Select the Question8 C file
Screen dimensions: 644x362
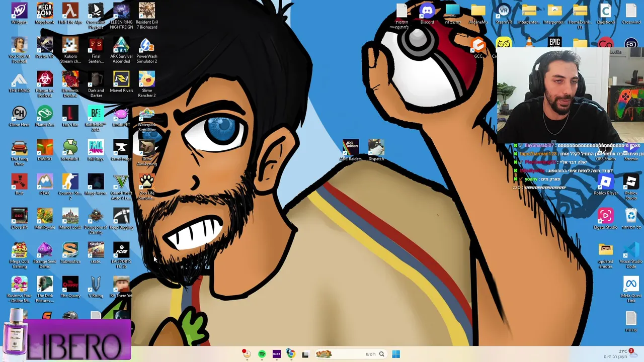pyautogui.click(x=606, y=14)
